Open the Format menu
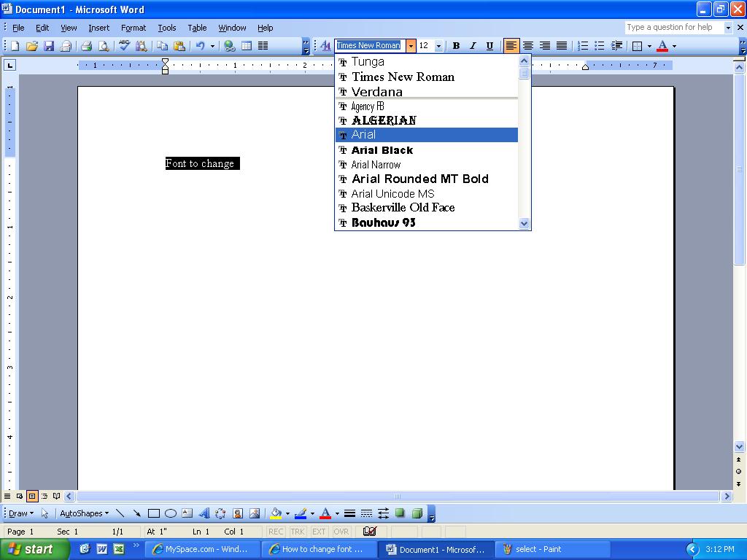Screen dimensions: 747x560 pos(133,28)
